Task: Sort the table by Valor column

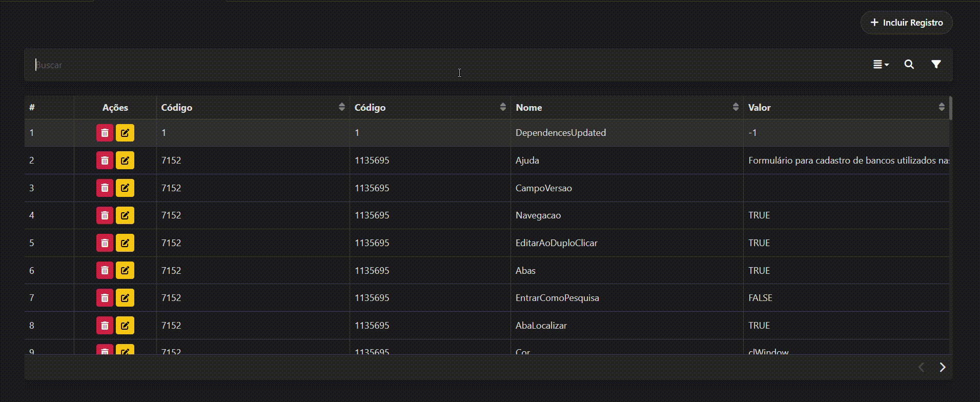Action: (942, 107)
